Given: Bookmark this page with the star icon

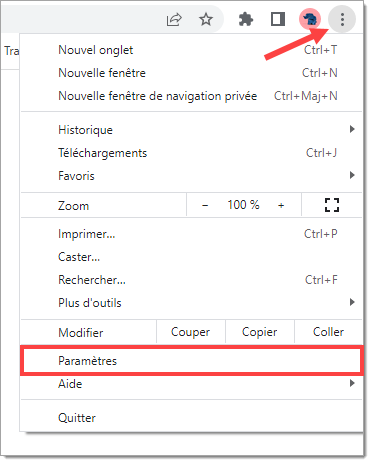Looking at the screenshot, I should point(206,19).
